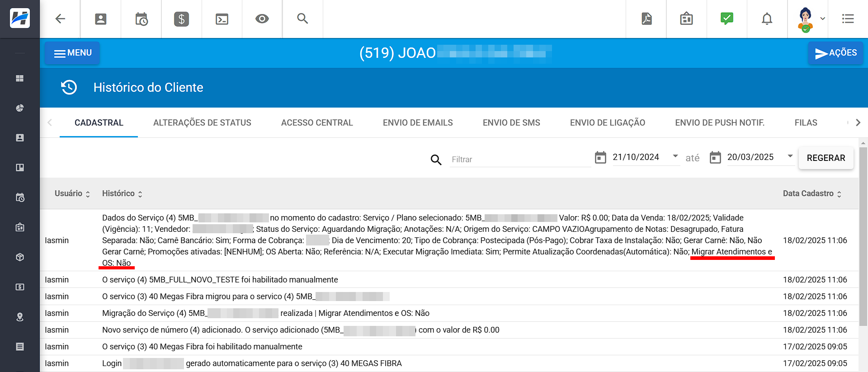Switch to ALTERAÇÕES DE STATUS tab
The height and width of the screenshot is (372, 868).
tap(202, 122)
